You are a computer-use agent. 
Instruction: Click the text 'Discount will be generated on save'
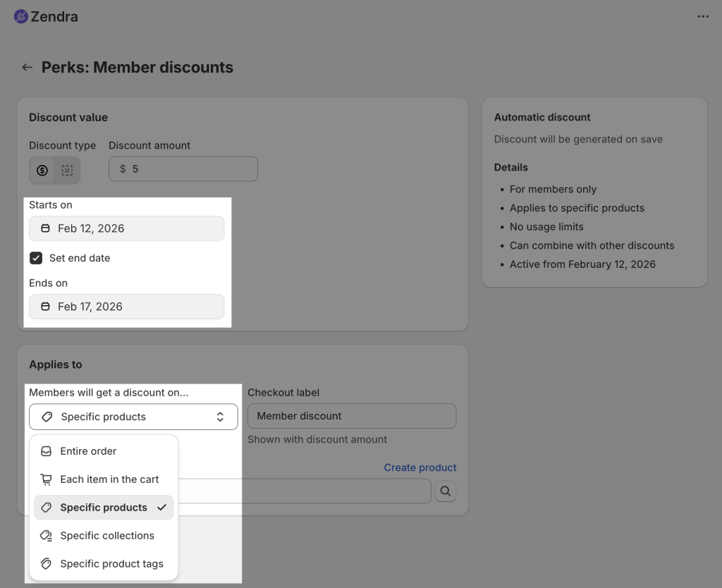(578, 139)
